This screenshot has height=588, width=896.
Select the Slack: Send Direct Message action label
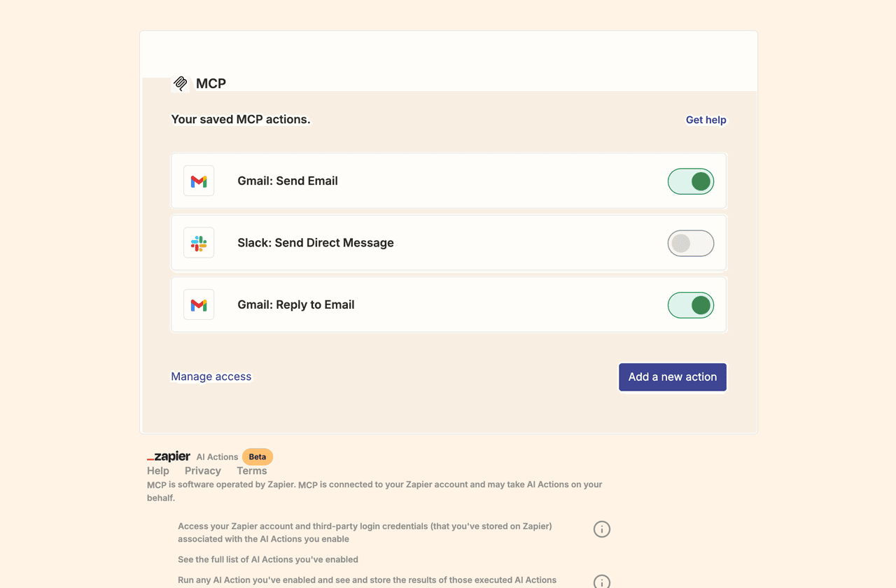click(316, 243)
